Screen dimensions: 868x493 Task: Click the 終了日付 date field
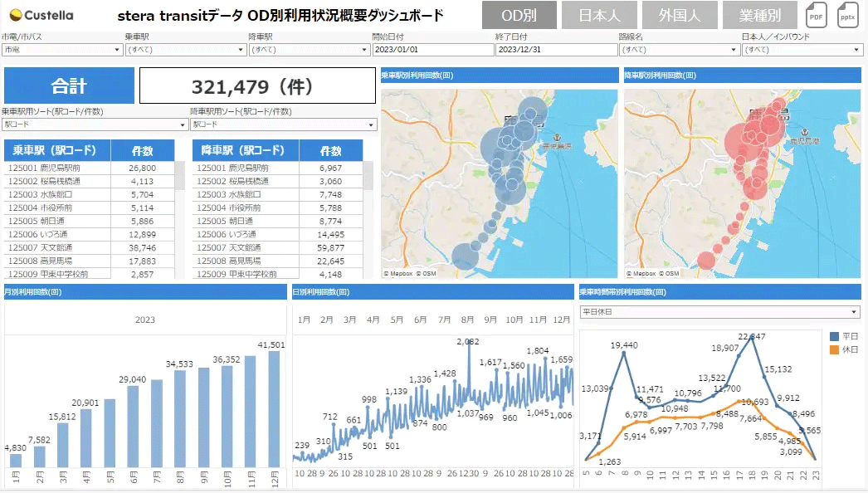(554, 50)
